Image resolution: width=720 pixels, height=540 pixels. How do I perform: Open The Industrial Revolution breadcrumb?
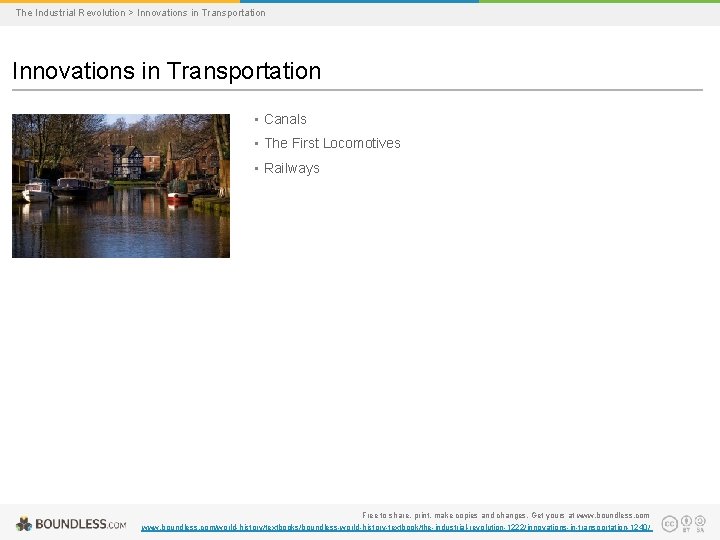pos(70,13)
